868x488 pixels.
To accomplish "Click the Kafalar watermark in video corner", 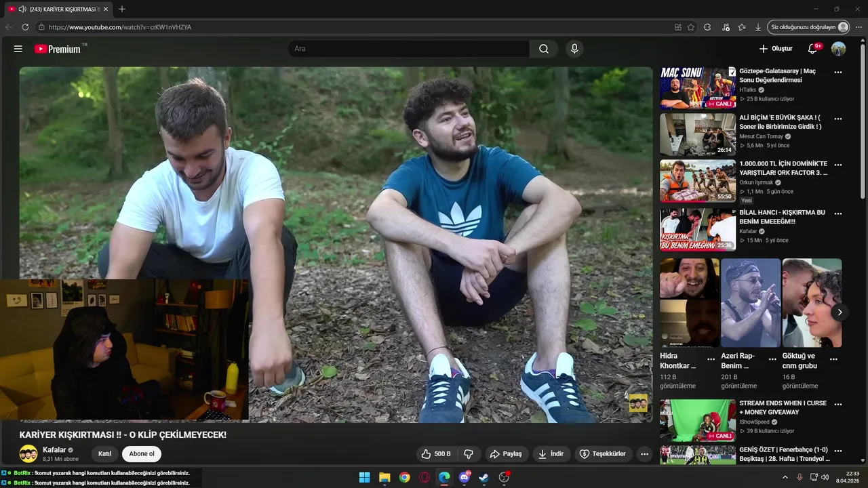I will (x=638, y=403).
